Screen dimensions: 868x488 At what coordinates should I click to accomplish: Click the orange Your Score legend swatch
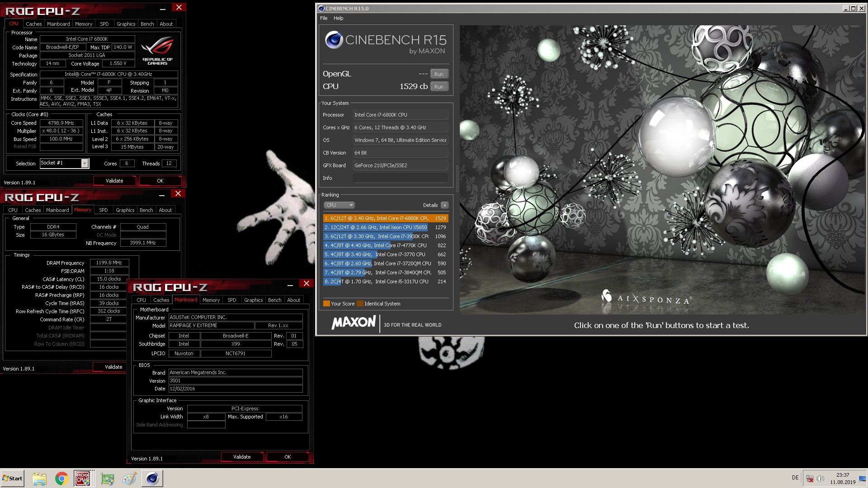[x=326, y=304]
